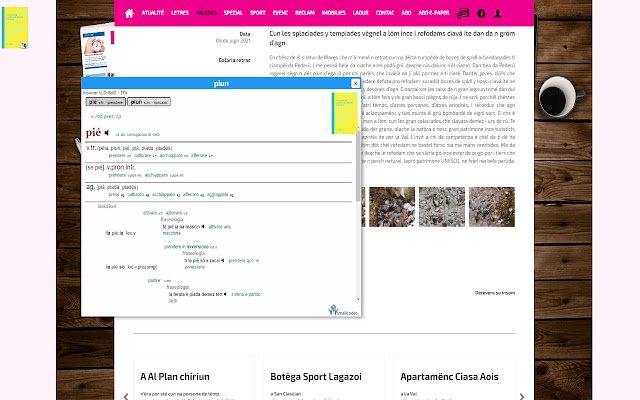Follow the 'aggrappato' translation link
This screenshot has width=640, height=400.
tap(218, 195)
